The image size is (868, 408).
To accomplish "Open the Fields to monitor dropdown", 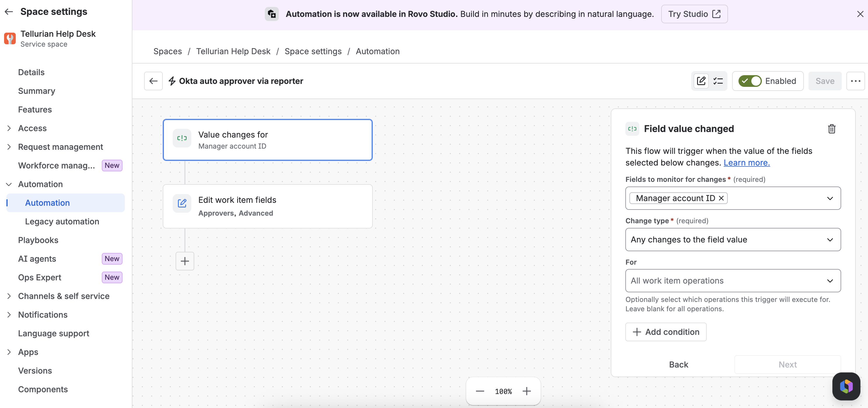I will [733, 198].
